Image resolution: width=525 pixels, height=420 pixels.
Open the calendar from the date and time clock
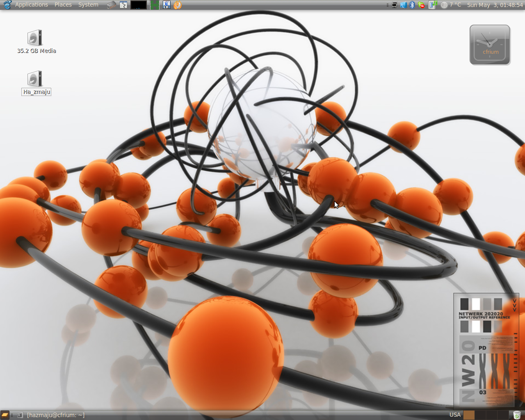coord(495,5)
